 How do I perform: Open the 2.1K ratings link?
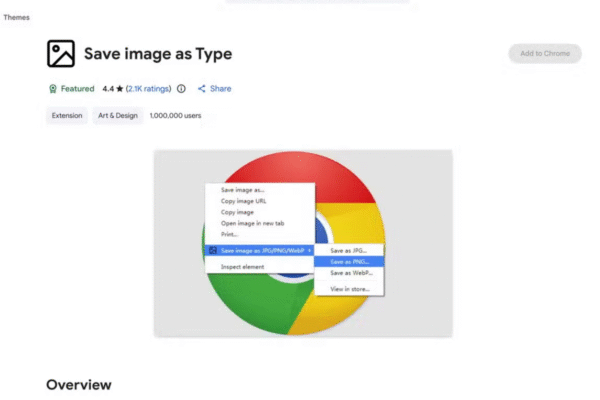point(148,89)
